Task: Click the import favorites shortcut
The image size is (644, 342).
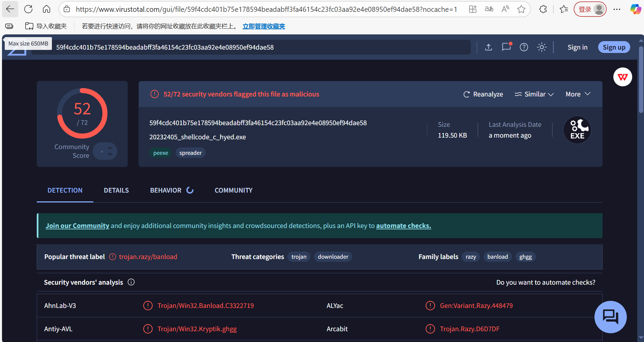Action: click(x=46, y=26)
